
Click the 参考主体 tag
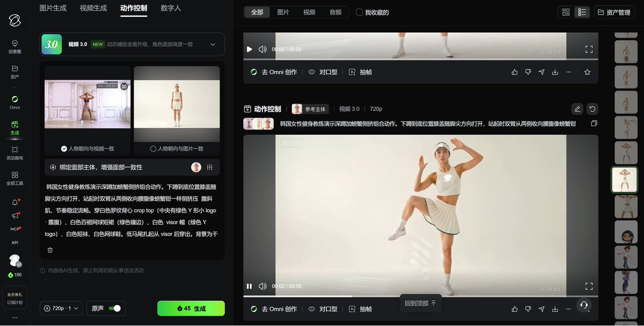coord(310,109)
